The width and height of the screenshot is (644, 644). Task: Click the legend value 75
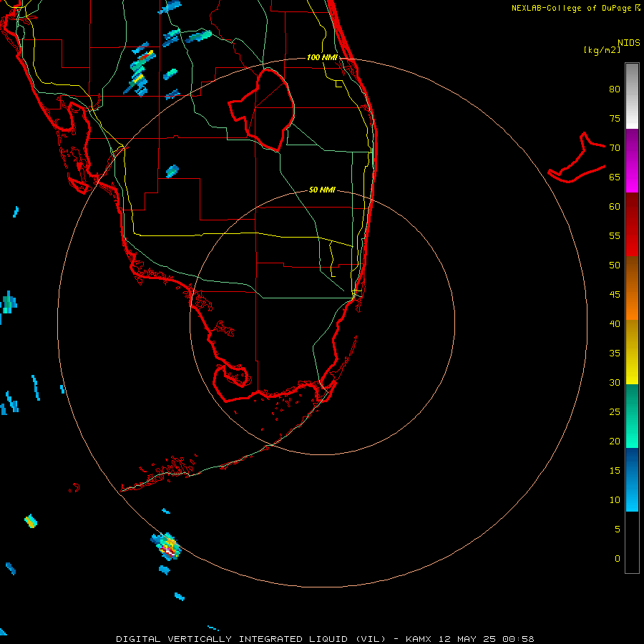pos(615,118)
